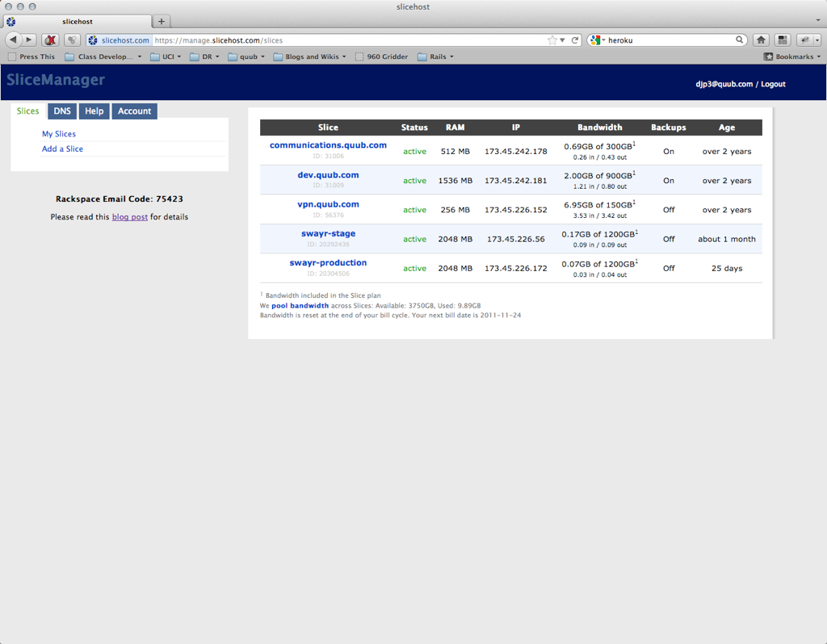Click the browser back arrow button
Viewport: 827px width, 644px height.
[x=14, y=40]
